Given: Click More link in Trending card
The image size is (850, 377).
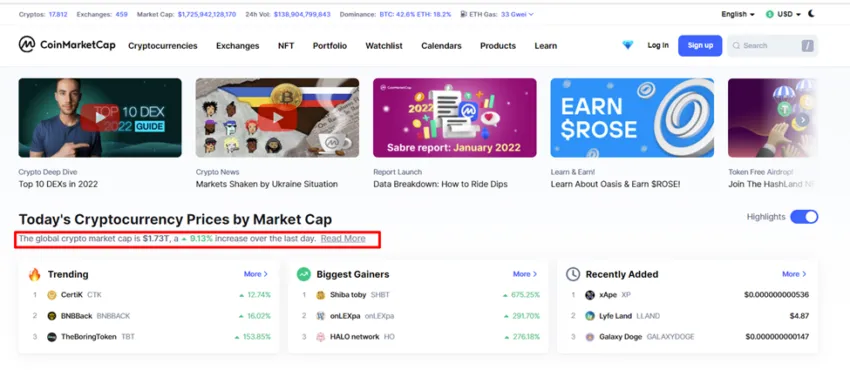Looking at the screenshot, I should click(x=256, y=274).
